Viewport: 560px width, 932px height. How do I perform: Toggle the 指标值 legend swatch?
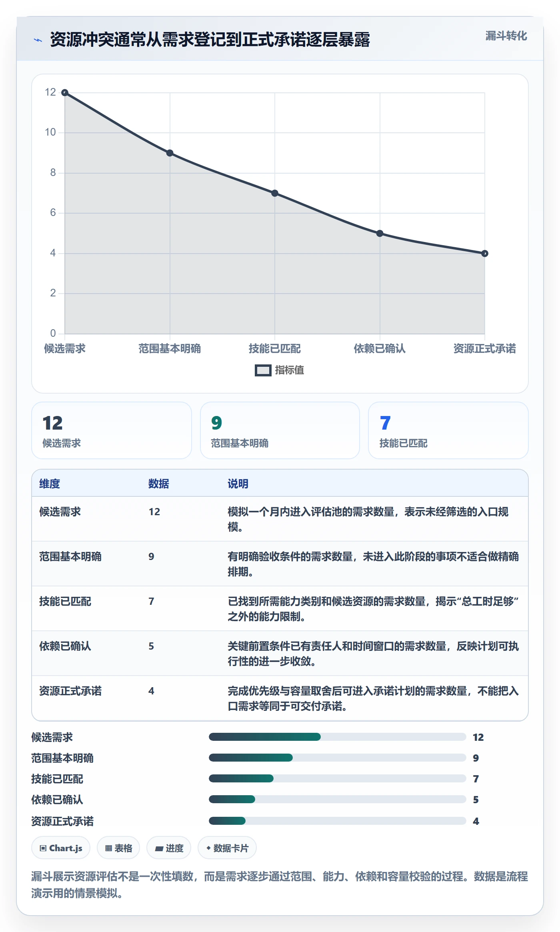click(263, 370)
